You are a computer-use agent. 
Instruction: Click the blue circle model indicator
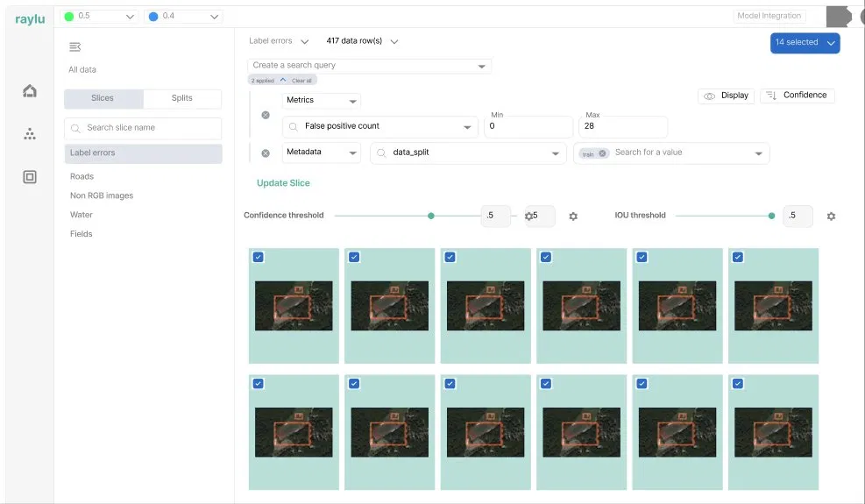(x=153, y=17)
